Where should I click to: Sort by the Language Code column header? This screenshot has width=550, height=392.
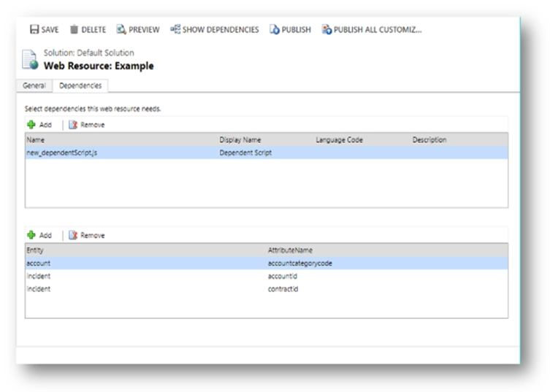[339, 139]
